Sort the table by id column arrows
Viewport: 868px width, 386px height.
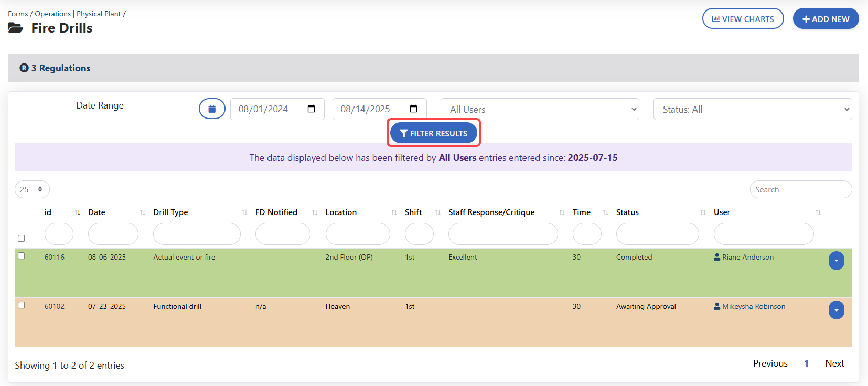click(x=78, y=212)
